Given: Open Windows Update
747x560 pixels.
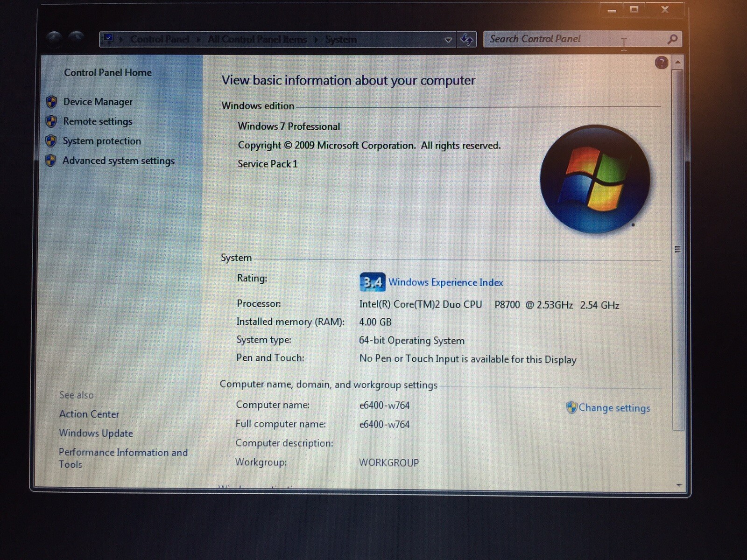Looking at the screenshot, I should coord(96,433).
